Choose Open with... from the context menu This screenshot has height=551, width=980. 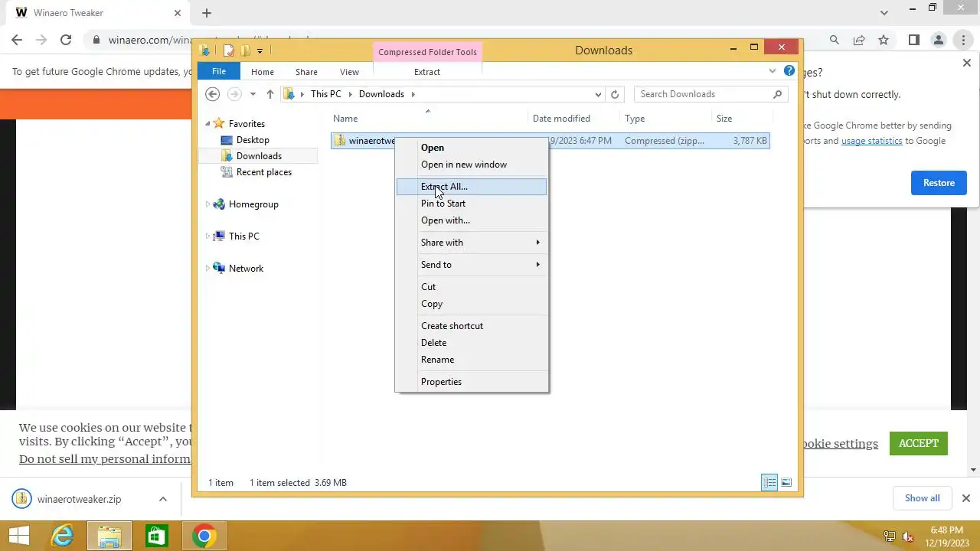472,220
